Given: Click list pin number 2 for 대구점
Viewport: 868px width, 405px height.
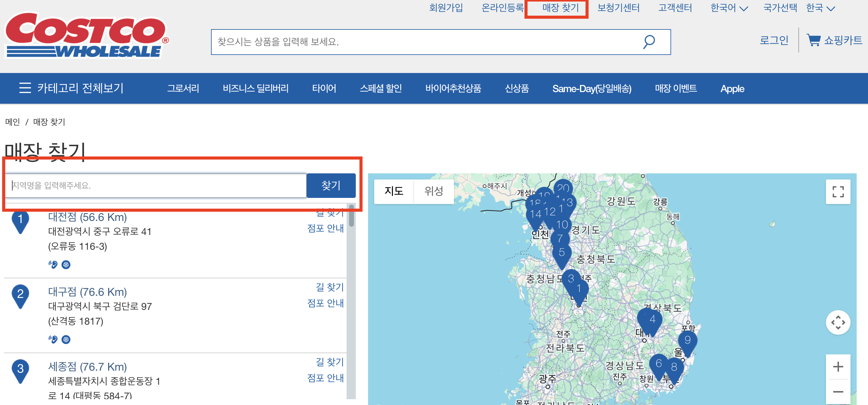Looking at the screenshot, I should click(x=20, y=296).
